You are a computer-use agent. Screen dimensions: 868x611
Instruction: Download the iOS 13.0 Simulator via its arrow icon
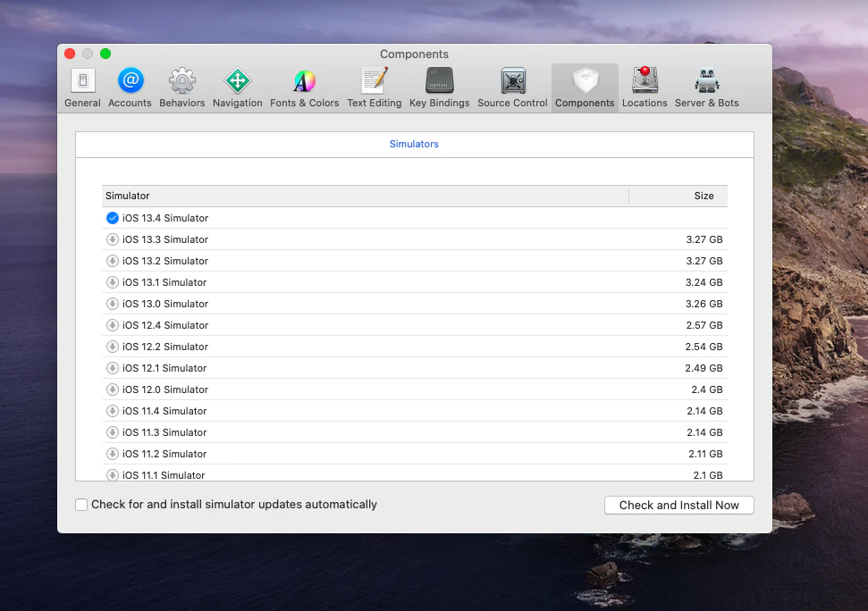(x=113, y=304)
